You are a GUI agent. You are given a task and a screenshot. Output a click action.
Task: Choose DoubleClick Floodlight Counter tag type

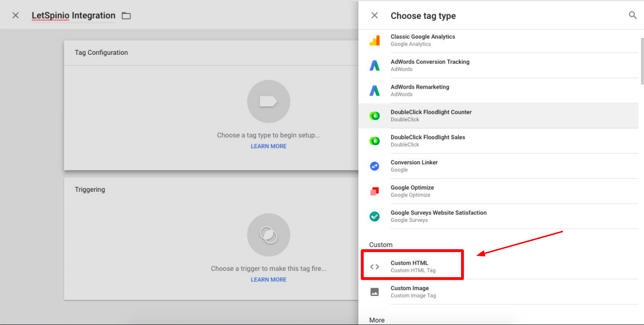click(498, 115)
